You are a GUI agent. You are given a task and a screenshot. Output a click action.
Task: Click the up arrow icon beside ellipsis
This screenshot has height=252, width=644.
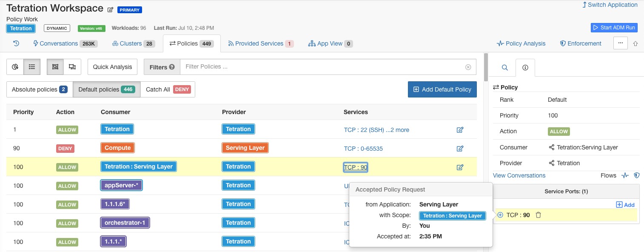[x=635, y=43]
